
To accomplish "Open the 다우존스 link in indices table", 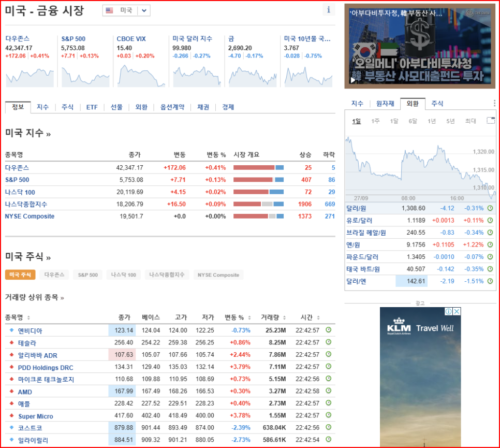I will click(x=17, y=167).
